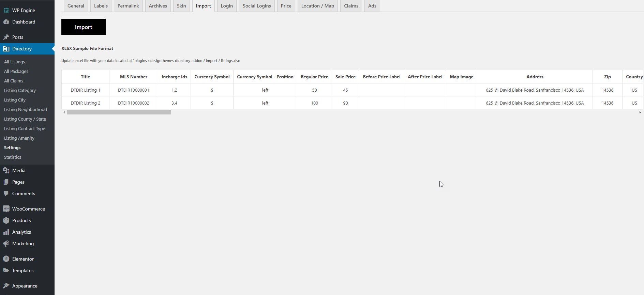Click the Incharge Ids cell 3,4
644x295 pixels.
coord(175,103)
